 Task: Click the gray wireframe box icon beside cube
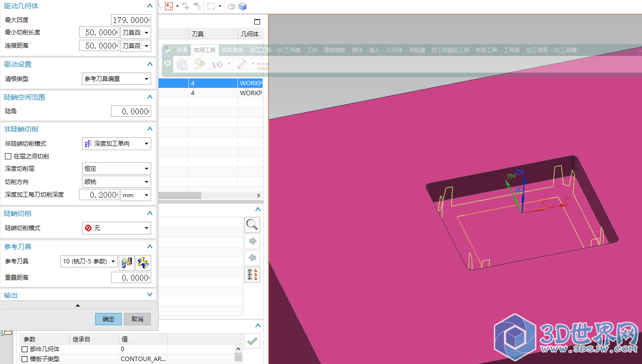pyautogui.click(x=231, y=6)
